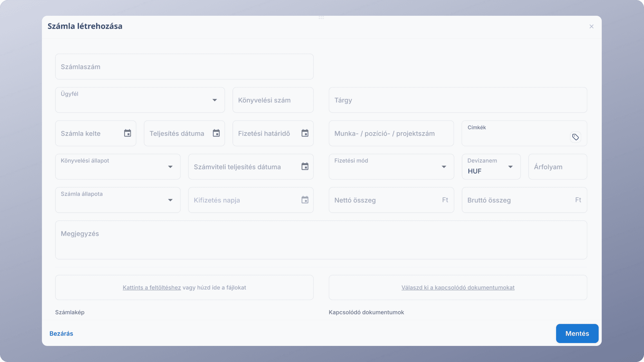644x362 pixels.
Task: Expand the Számla állapota dropdown
Action: tap(170, 200)
